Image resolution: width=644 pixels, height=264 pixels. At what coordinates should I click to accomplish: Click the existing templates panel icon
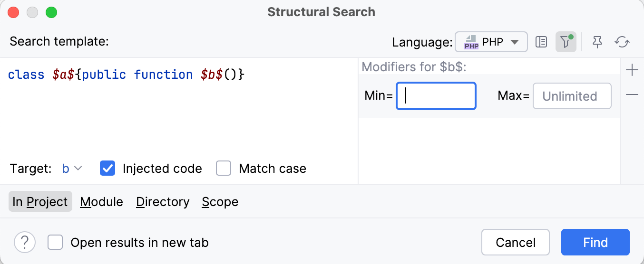(541, 42)
